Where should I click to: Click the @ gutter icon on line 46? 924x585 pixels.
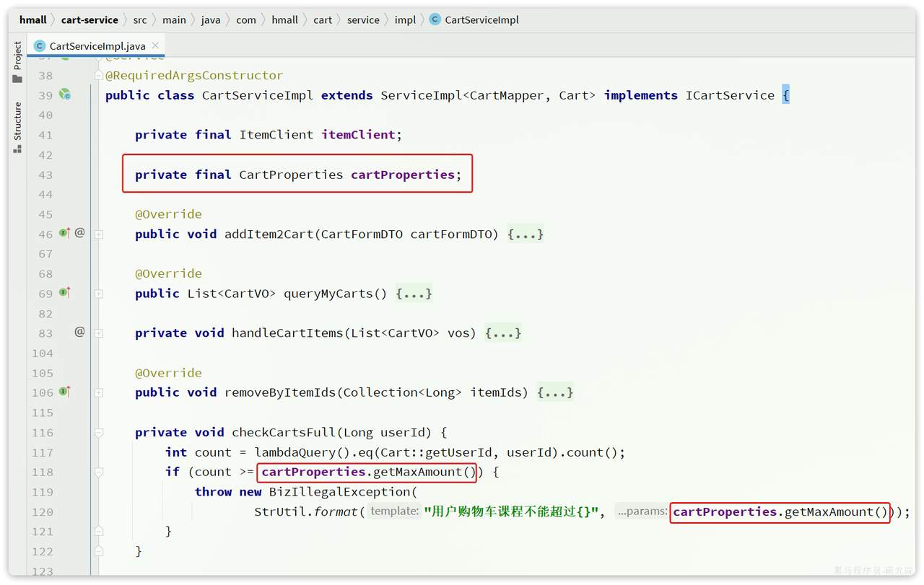point(80,233)
